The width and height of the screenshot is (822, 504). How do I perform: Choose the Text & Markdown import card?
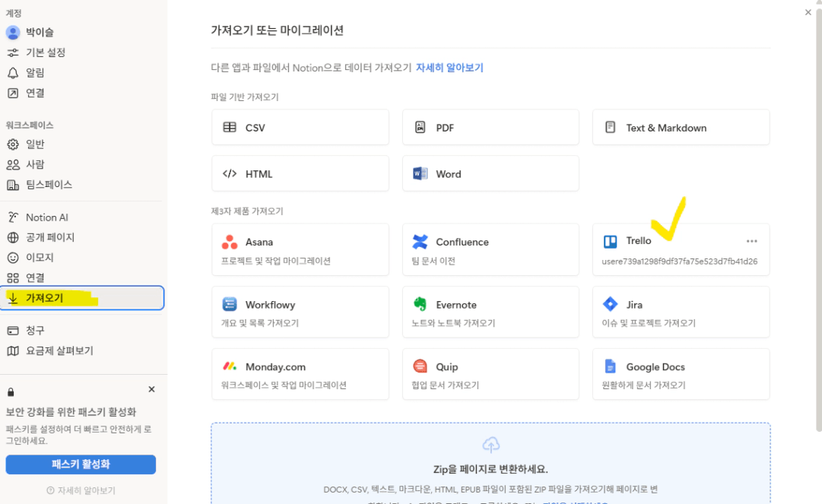coord(681,127)
